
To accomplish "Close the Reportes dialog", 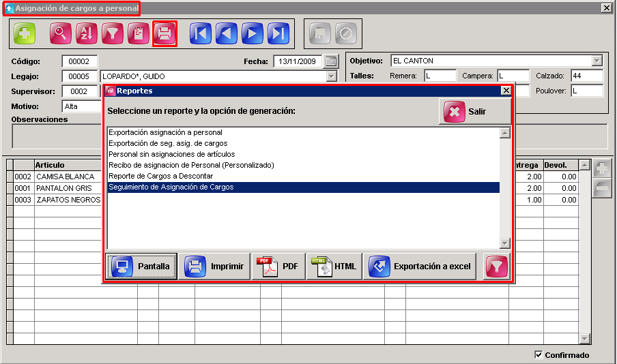I will click(506, 91).
